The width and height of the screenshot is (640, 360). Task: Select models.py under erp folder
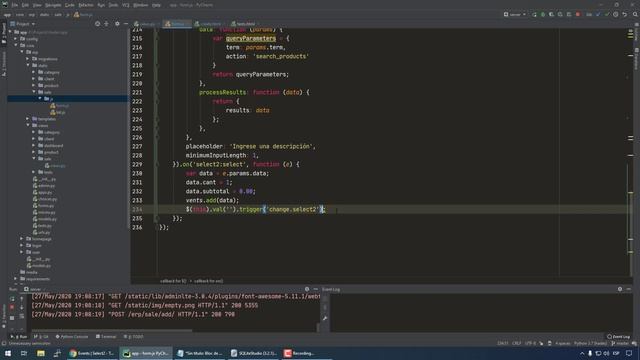(44, 219)
